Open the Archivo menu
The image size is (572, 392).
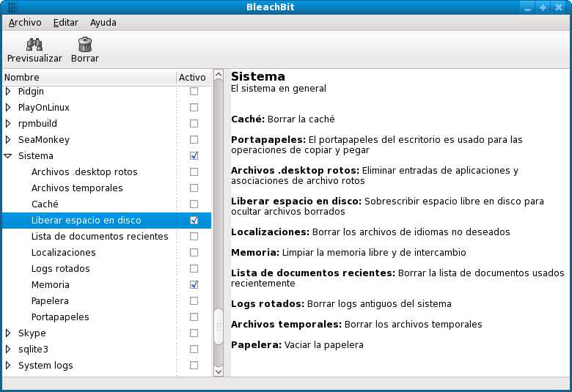click(x=25, y=23)
